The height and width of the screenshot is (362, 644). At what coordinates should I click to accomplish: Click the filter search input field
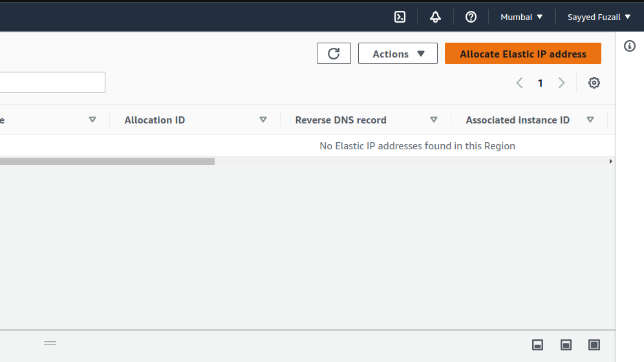click(52, 83)
